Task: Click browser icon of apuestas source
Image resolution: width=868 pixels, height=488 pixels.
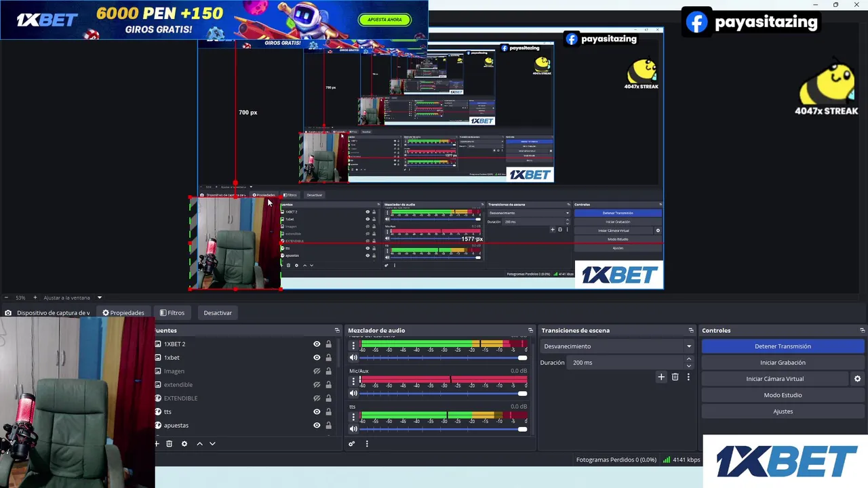Action: [158, 425]
